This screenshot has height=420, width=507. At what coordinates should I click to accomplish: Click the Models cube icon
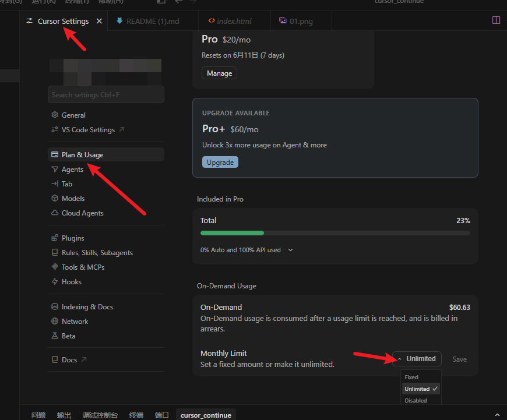point(55,198)
